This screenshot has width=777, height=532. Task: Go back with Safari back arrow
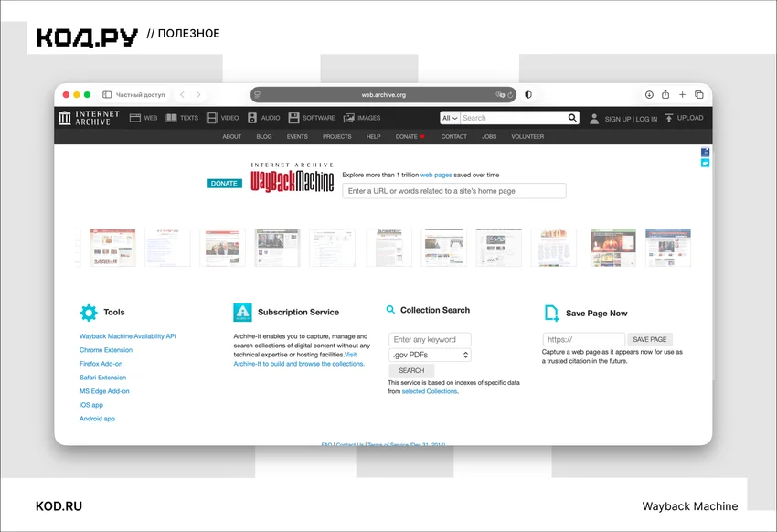tap(182, 95)
